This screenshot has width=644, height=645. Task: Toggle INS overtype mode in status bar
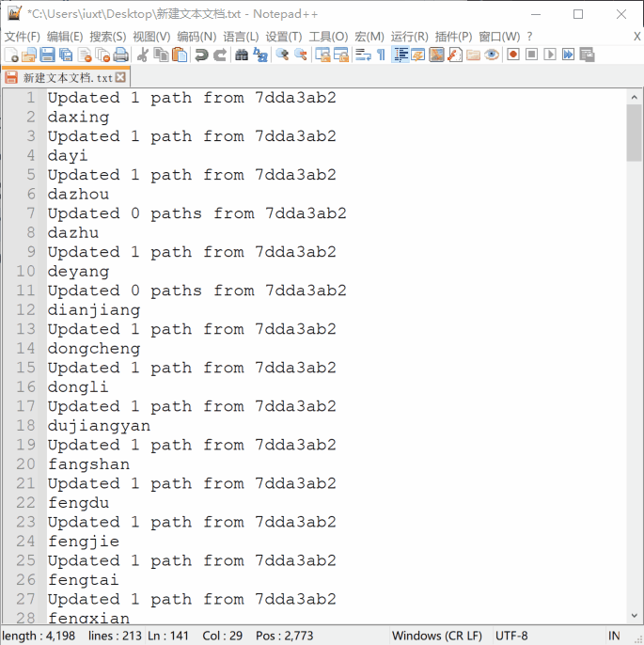click(x=614, y=636)
